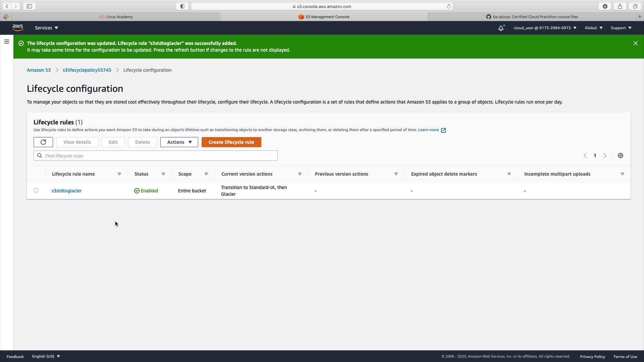Click Create lifecycle rule button
644x362 pixels.
231,142
